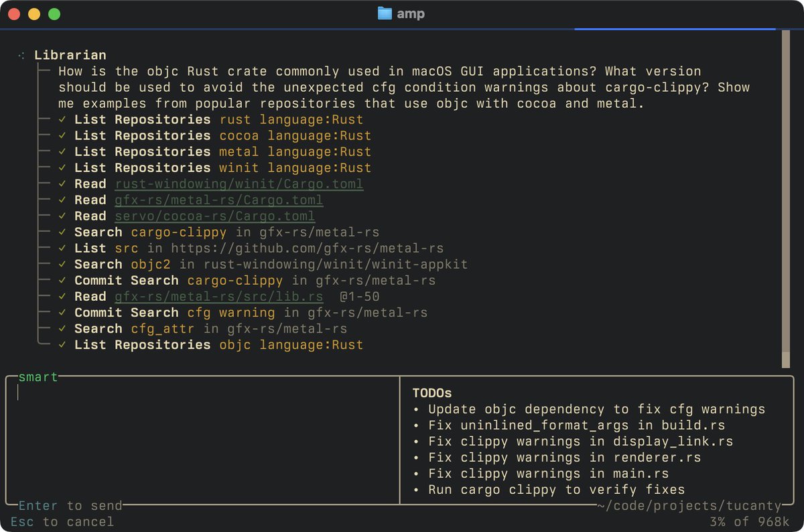Image resolution: width=804 pixels, height=532 pixels.
Task: Click the checkmark beside Read winit Cargo.toml
Action: (x=62, y=184)
